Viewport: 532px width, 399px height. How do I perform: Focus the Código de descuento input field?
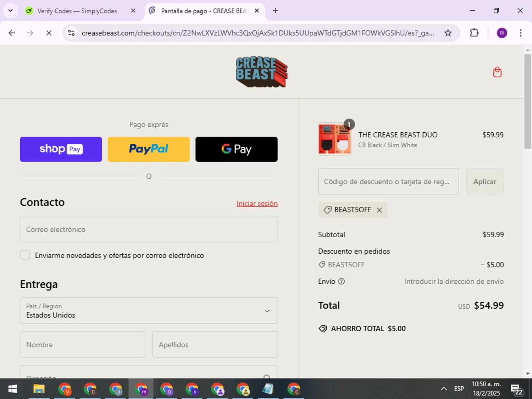[x=388, y=181]
